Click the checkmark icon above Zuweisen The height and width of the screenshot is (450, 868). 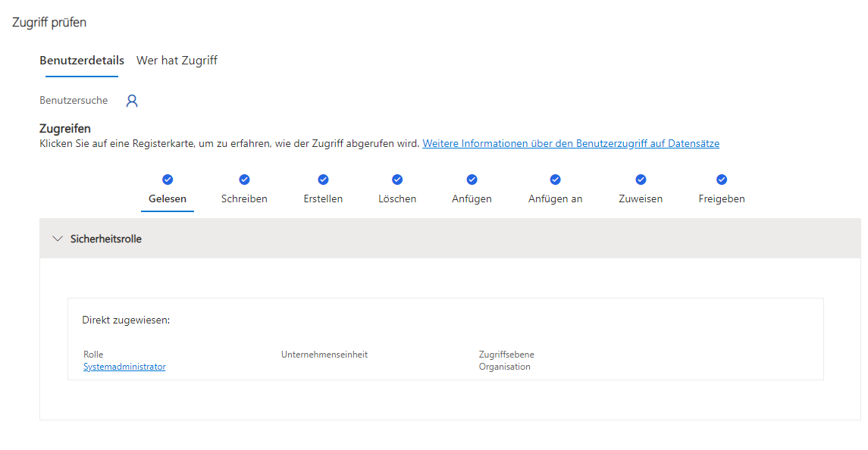coord(641,180)
